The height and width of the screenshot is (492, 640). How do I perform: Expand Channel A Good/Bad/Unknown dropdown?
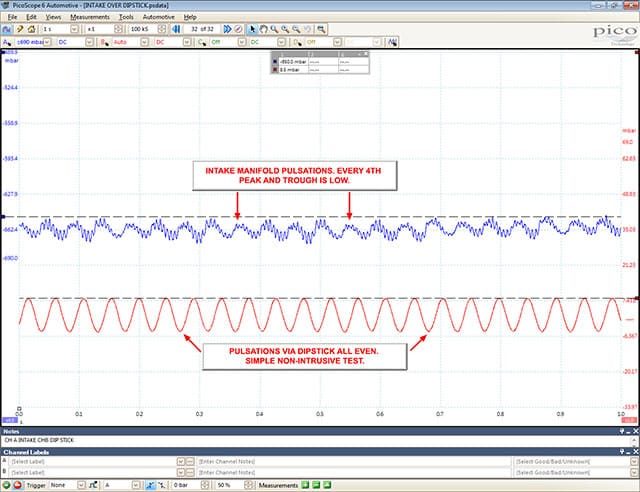tap(634, 461)
